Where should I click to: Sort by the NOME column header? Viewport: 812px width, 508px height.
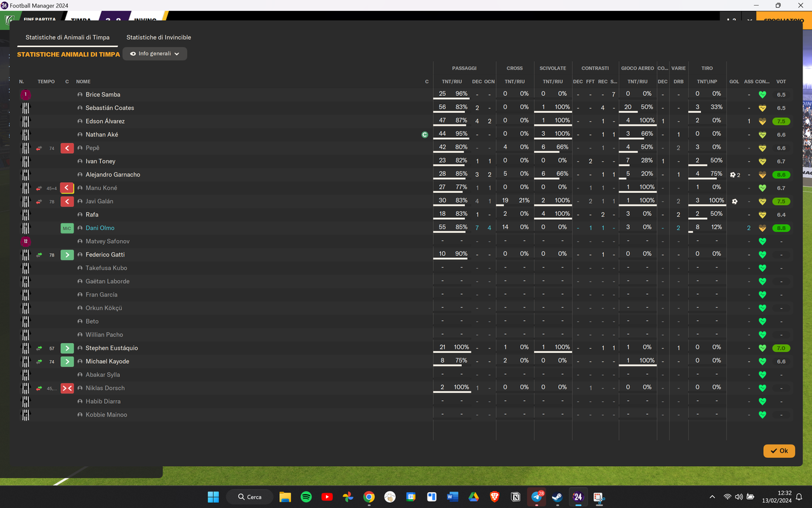pyautogui.click(x=83, y=82)
